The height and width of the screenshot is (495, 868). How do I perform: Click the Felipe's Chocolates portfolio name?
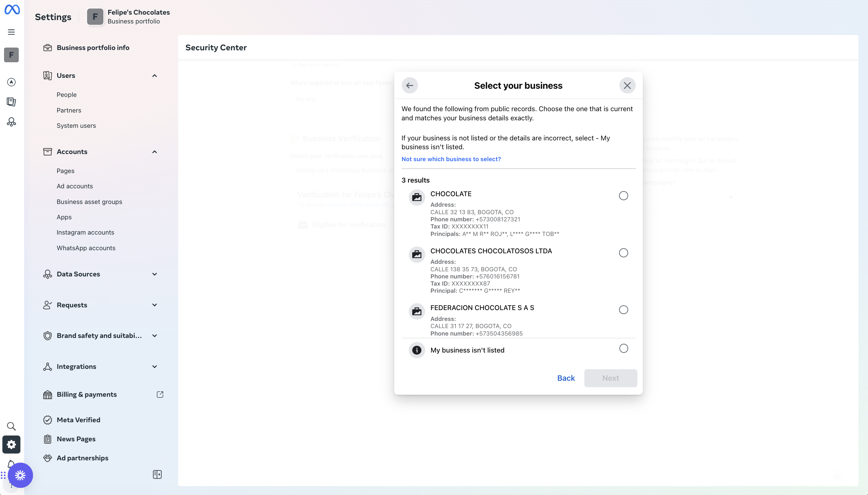click(139, 12)
